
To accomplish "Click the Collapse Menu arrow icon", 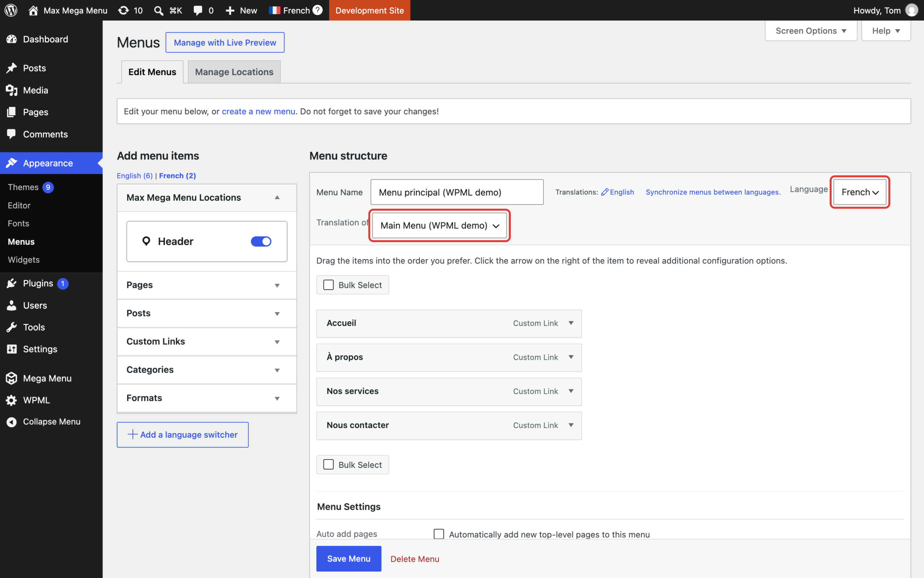I will [x=12, y=422].
